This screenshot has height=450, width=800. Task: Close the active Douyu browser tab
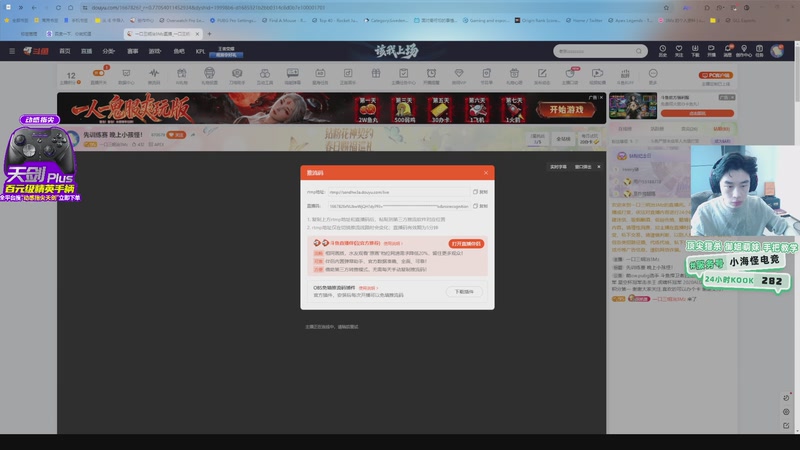tap(197, 34)
